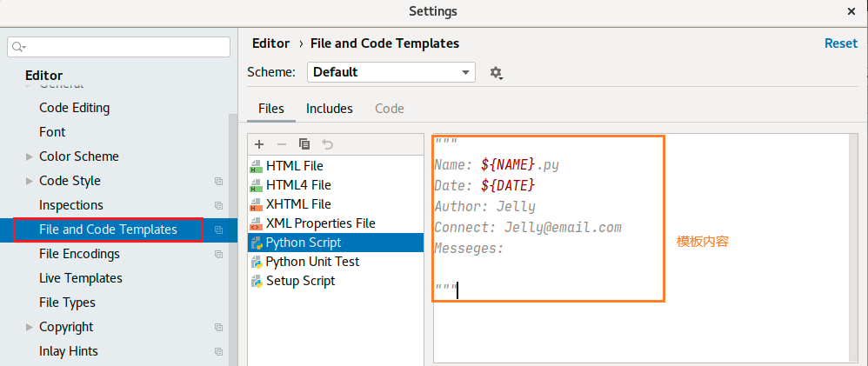This screenshot has height=366, width=868.
Task: Click the add template plus icon
Action: tap(258, 144)
